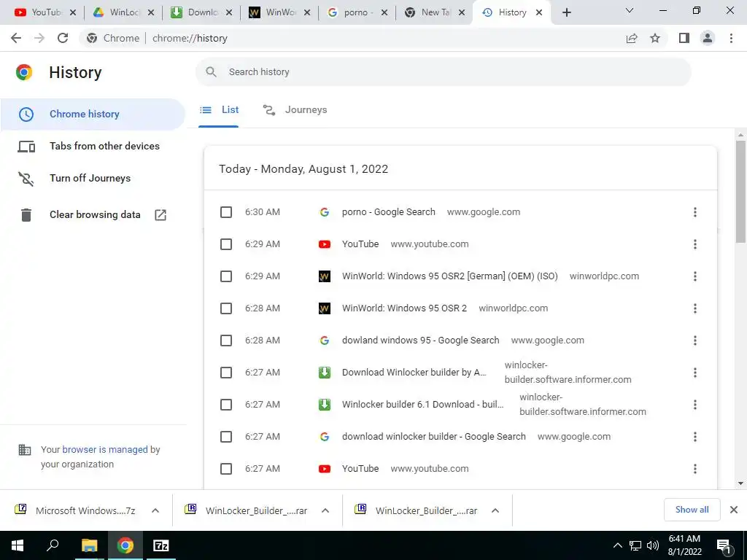This screenshot has width=747, height=560.
Task: Open more actions for porno Google Search entry
Action: click(695, 212)
